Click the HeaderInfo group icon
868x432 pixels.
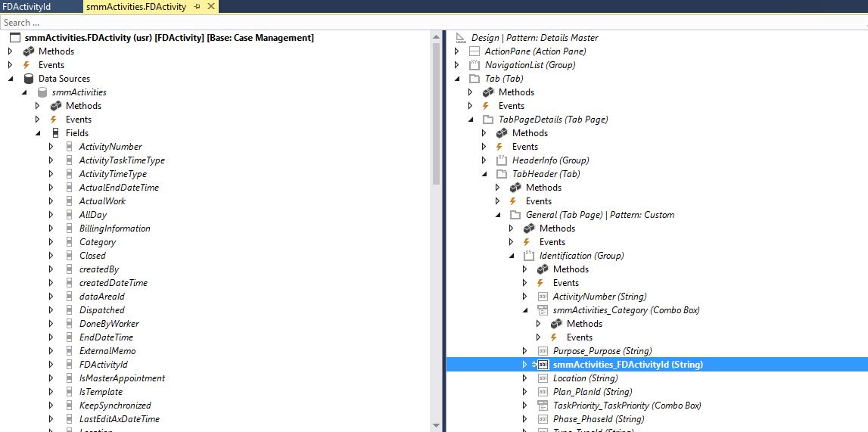point(502,160)
